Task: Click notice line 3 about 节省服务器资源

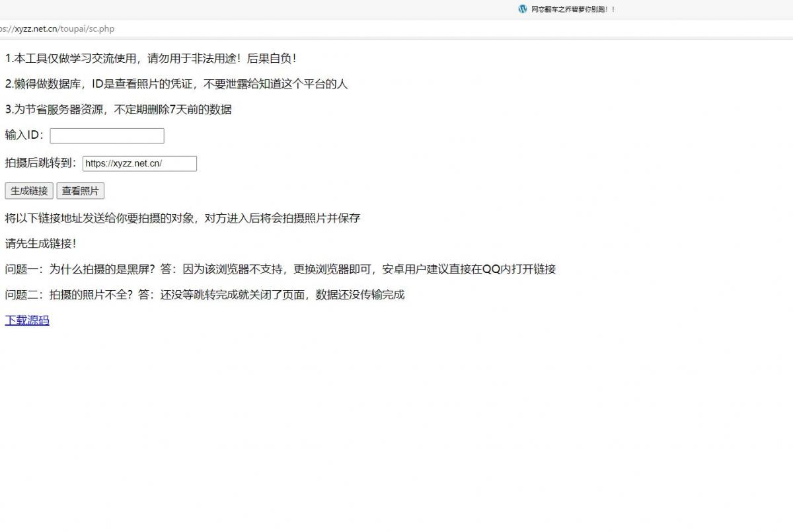Action: 118,110
